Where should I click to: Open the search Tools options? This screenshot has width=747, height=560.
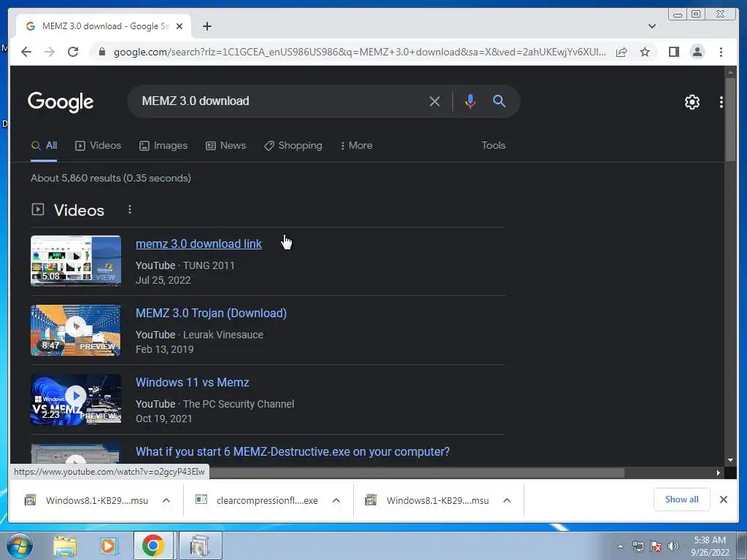493,146
